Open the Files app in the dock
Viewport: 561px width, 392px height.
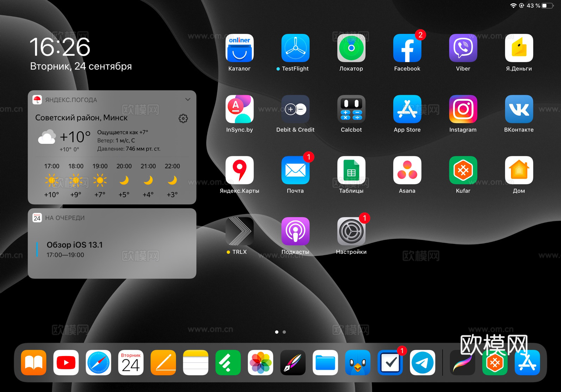325,362
